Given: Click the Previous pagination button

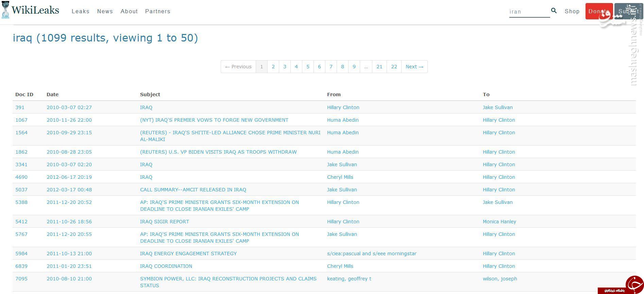Looking at the screenshot, I should click(x=238, y=67).
